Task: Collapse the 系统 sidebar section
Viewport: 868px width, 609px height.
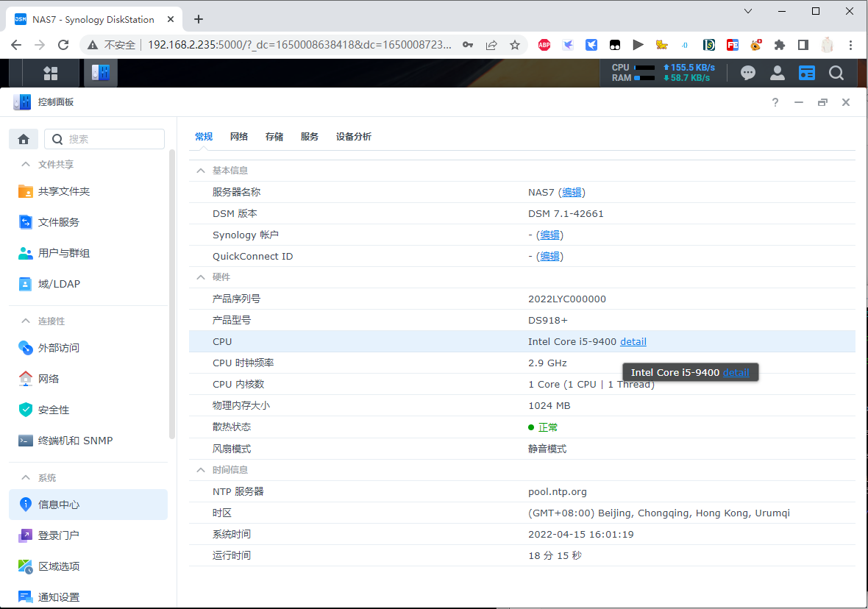Action: click(x=26, y=478)
